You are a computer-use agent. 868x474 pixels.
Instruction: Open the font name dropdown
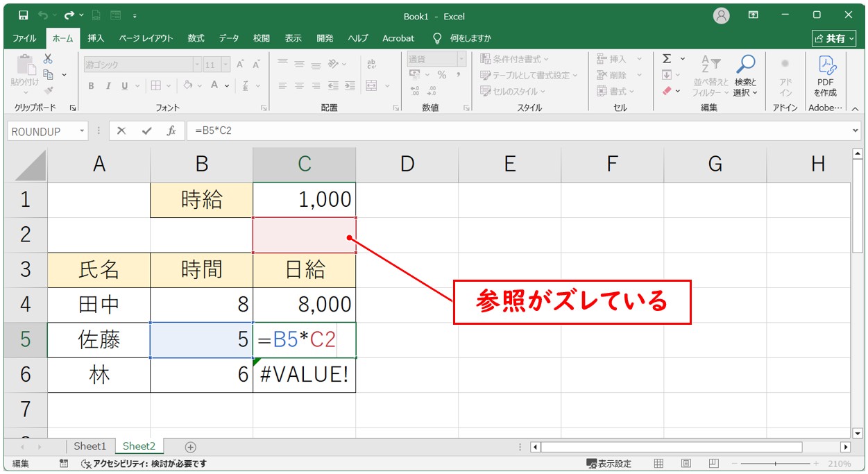pos(196,64)
